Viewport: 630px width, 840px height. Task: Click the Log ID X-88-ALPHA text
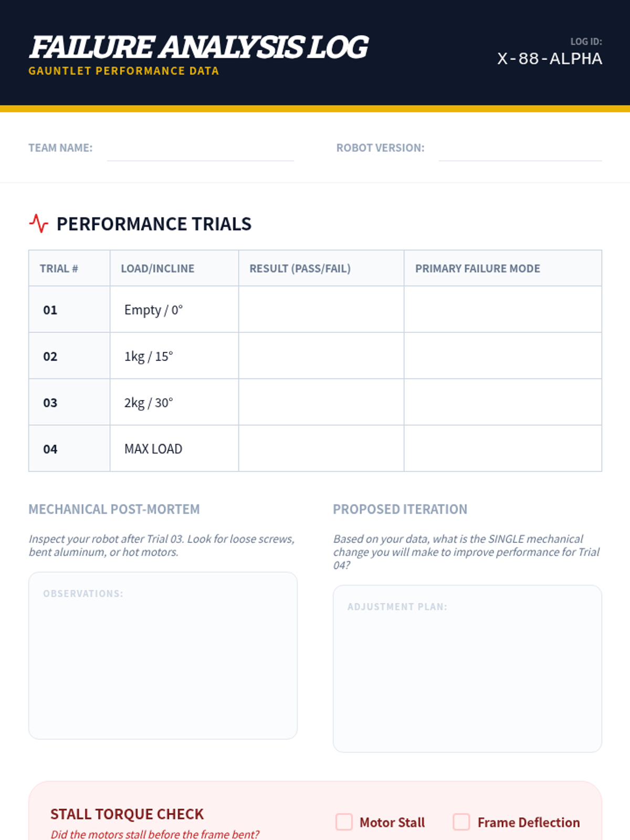pyautogui.click(x=550, y=59)
